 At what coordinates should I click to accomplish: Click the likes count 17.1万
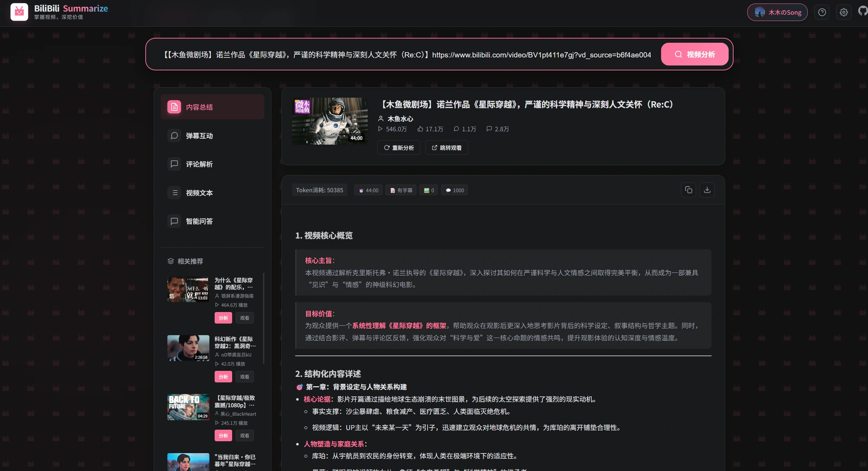pos(430,129)
